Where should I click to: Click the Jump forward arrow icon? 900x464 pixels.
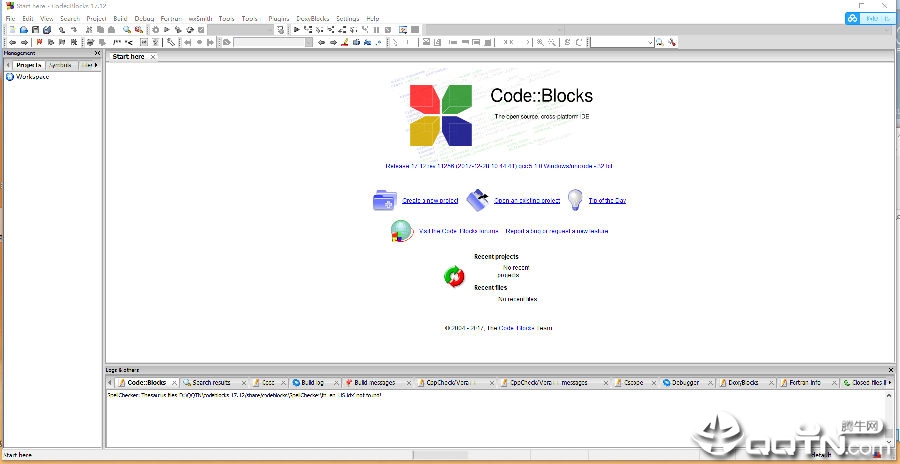tap(24, 42)
